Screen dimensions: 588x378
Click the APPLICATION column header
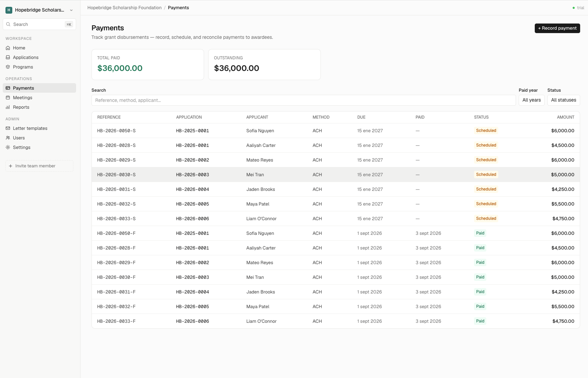pyautogui.click(x=189, y=117)
